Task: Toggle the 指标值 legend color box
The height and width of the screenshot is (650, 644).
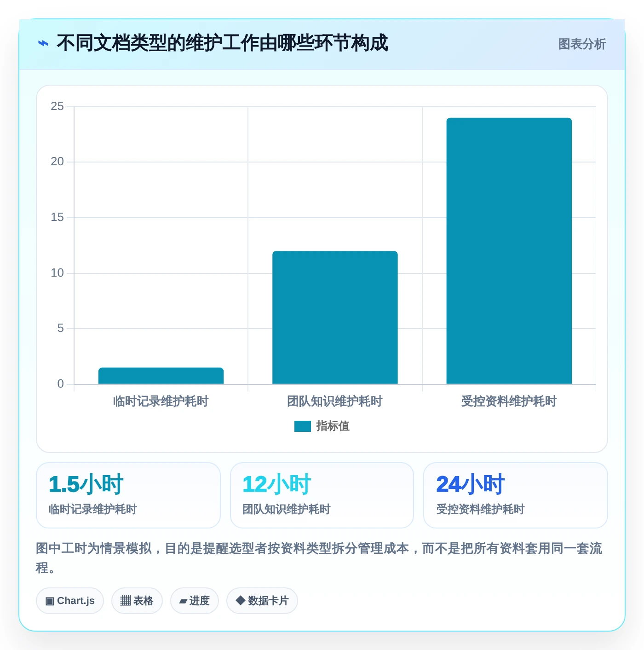Action: point(303,426)
